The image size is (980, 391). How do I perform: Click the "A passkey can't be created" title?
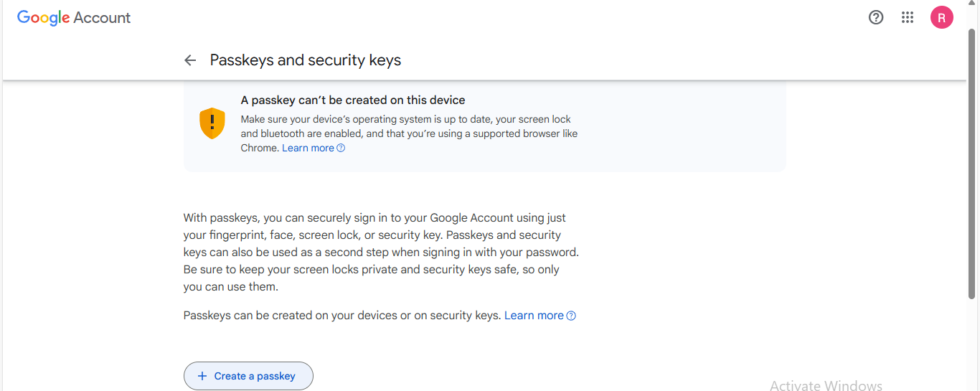(353, 100)
